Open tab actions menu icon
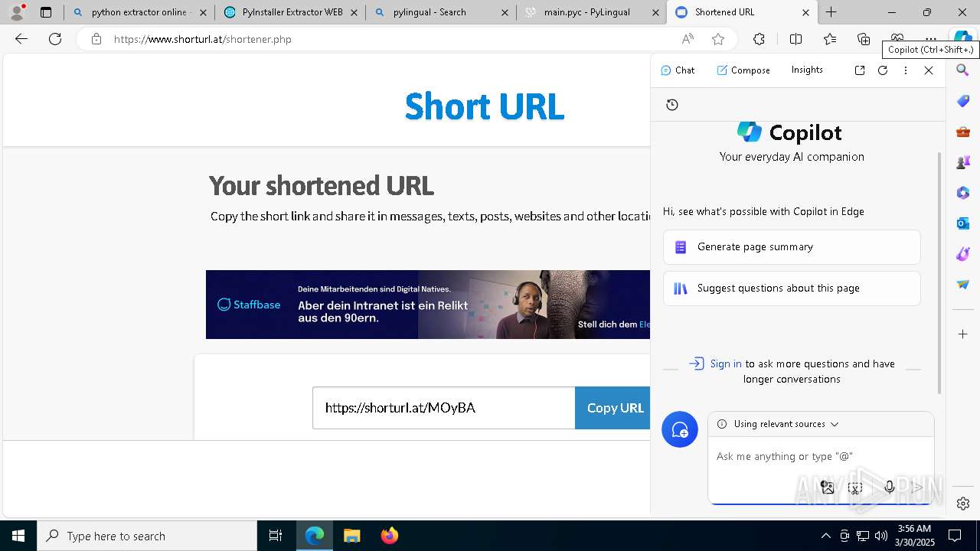This screenshot has height=551, width=980. (x=46, y=12)
